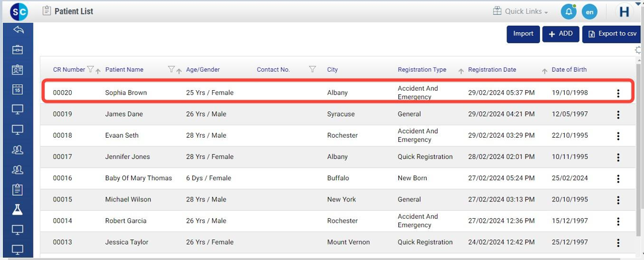Viewport: 644px width, 260px height.
Task: Open actions menu for Jennifer Jones
Action: (x=618, y=157)
